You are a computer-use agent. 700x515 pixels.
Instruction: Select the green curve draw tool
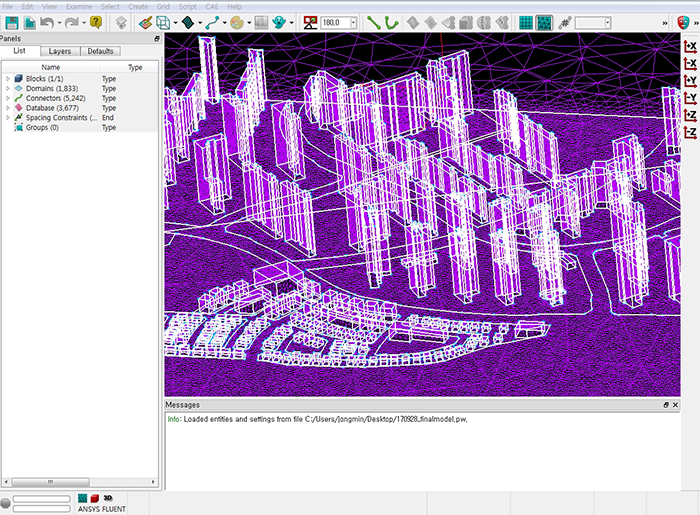(x=392, y=22)
